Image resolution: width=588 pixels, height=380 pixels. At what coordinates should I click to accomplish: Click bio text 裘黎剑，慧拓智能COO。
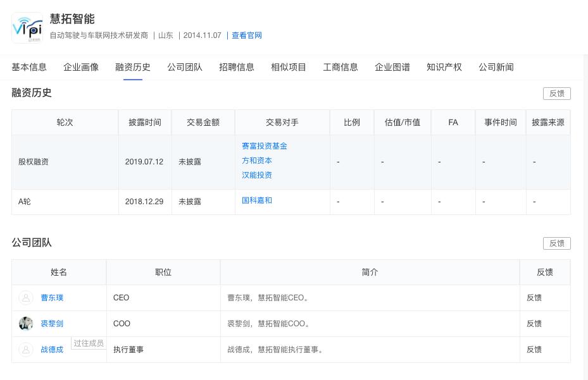pyautogui.click(x=268, y=324)
